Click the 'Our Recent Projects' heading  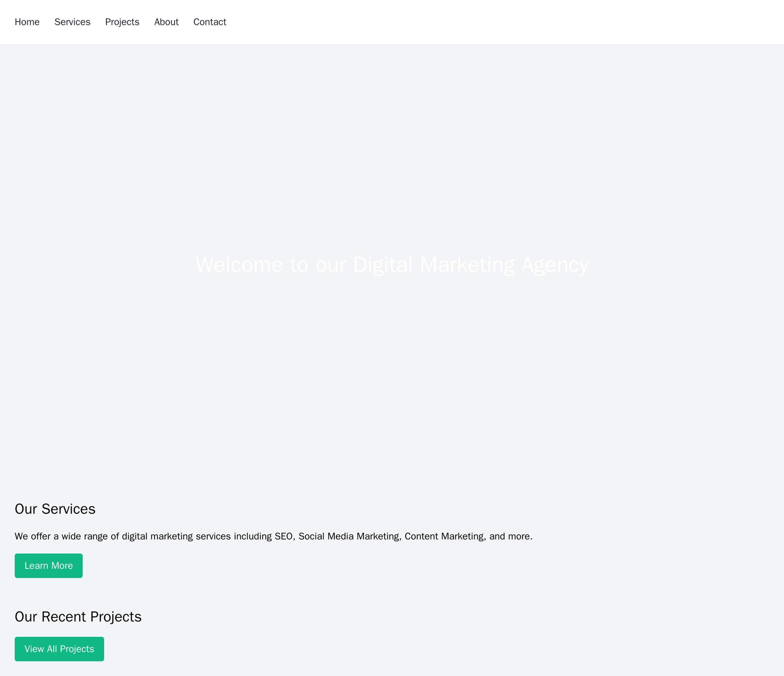(x=78, y=617)
